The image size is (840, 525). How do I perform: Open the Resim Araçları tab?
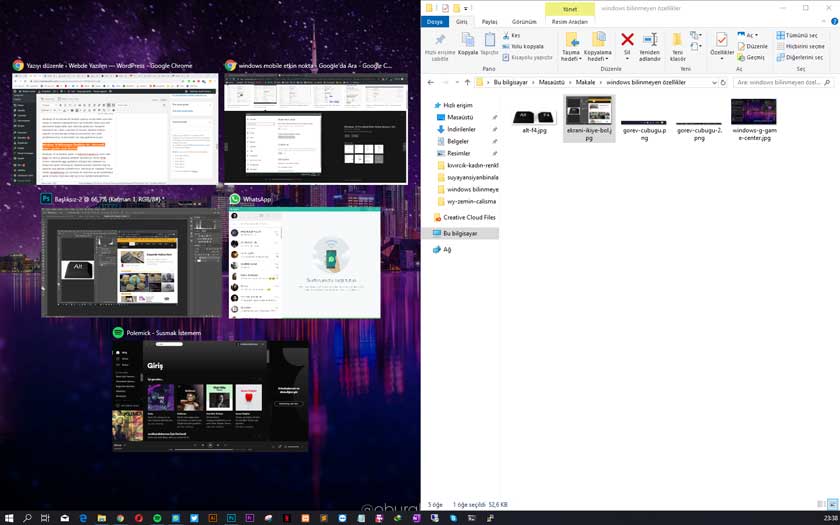(569, 22)
